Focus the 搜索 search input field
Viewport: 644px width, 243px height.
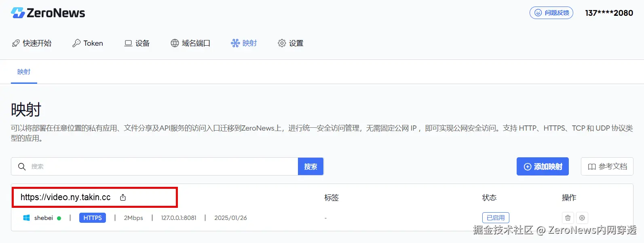pyautogui.click(x=164, y=167)
